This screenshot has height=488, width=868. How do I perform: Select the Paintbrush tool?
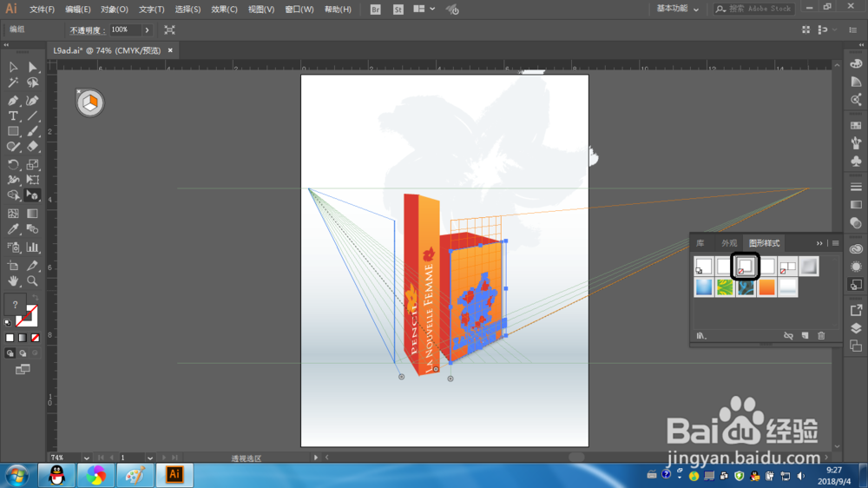point(33,131)
